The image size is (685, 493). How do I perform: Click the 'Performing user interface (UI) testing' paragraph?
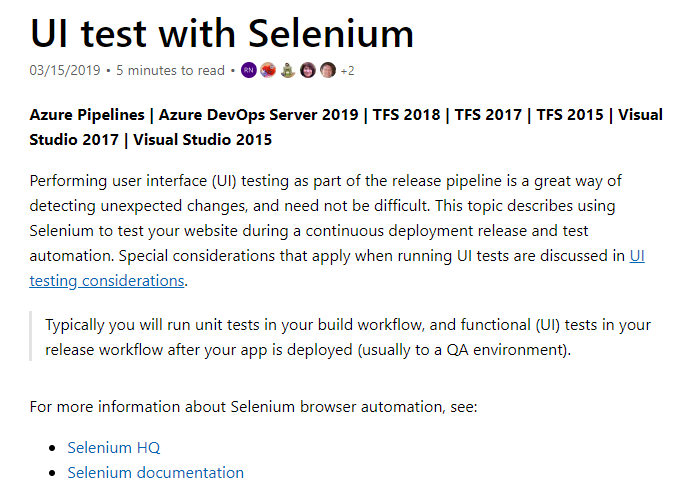point(337,231)
